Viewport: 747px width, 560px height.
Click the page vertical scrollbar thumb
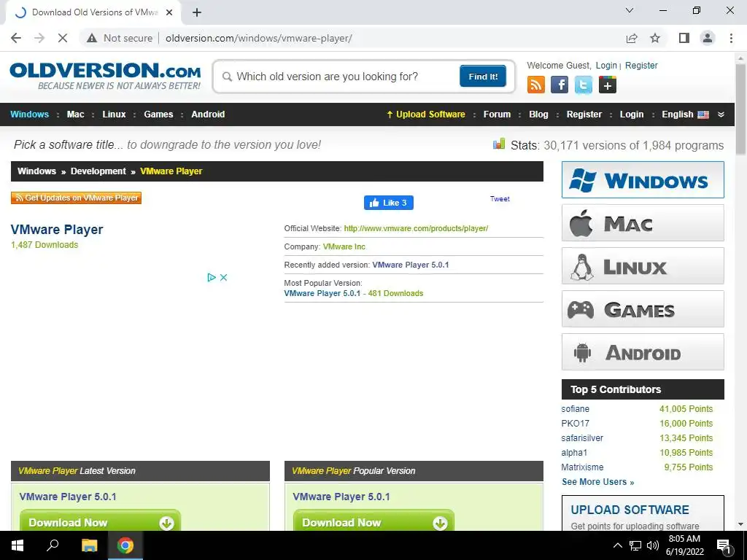click(740, 109)
